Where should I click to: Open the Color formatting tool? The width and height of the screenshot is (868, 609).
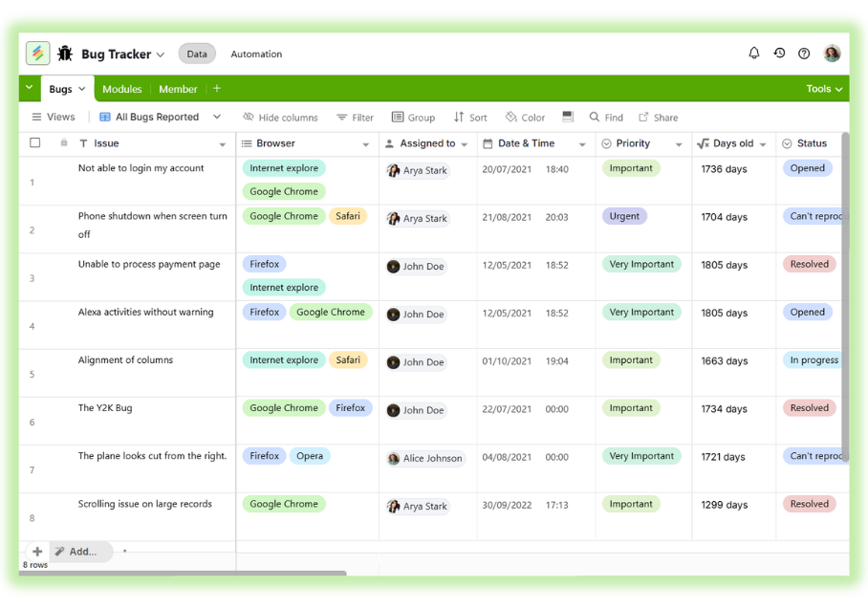point(525,118)
